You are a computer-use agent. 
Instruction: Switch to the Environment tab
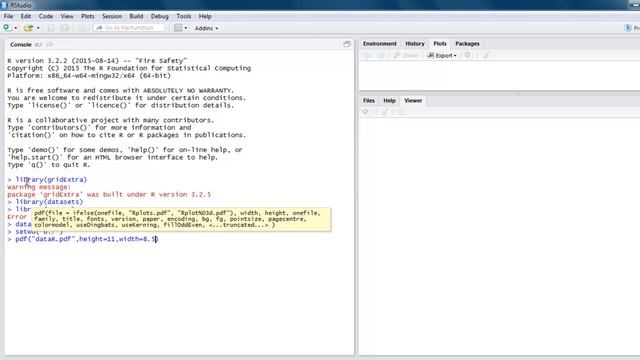(380, 44)
